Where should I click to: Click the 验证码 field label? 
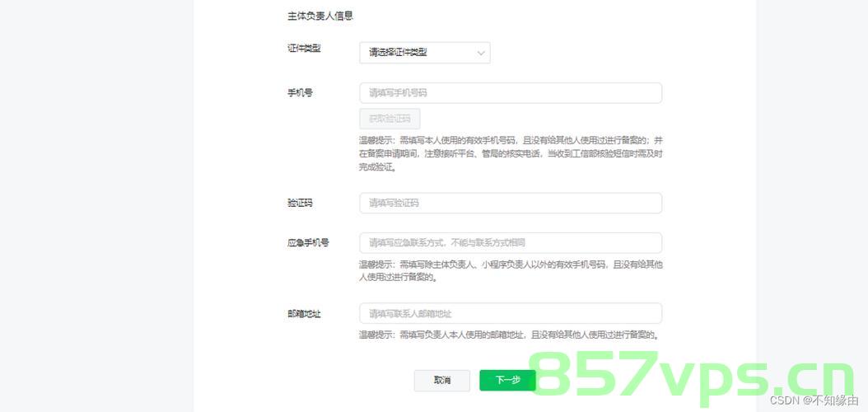(x=300, y=204)
